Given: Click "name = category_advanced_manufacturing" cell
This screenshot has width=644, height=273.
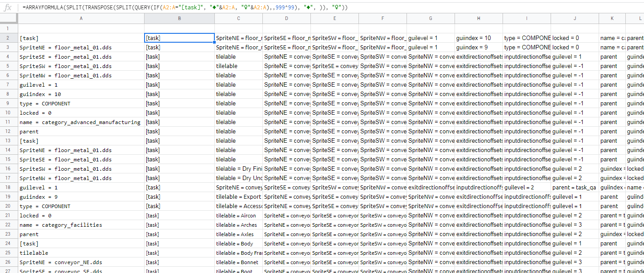Looking at the screenshot, I should pos(81,122).
